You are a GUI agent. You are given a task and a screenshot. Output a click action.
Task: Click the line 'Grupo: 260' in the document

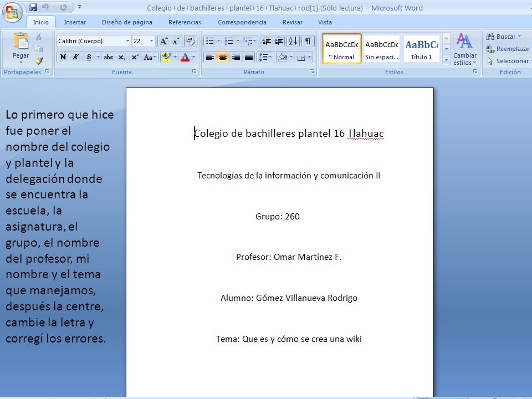click(x=278, y=217)
